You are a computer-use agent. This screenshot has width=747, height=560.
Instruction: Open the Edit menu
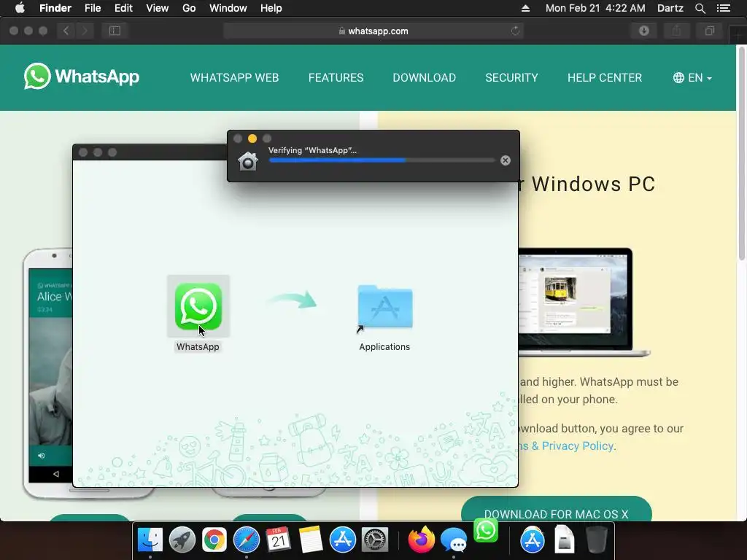coord(123,8)
